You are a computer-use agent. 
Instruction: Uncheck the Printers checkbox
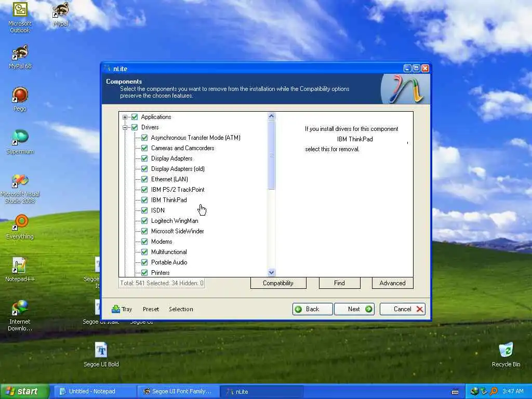click(x=144, y=273)
